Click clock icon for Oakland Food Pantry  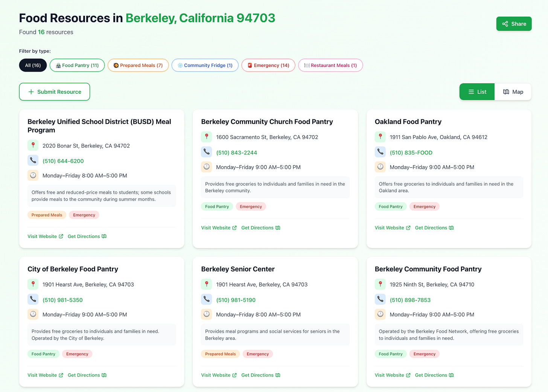point(380,167)
